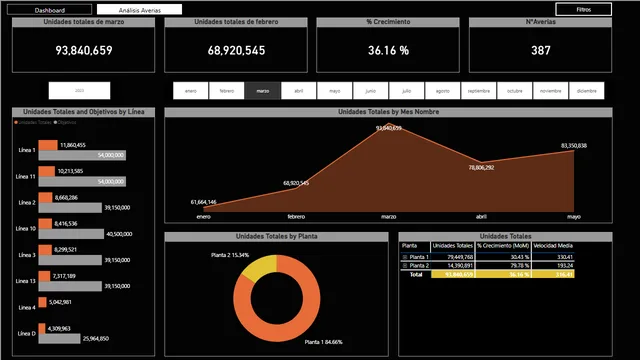Sort by % Crecimiento (MoM) header
Image resolution: width=640 pixels, height=360 pixels.
[503, 246]
